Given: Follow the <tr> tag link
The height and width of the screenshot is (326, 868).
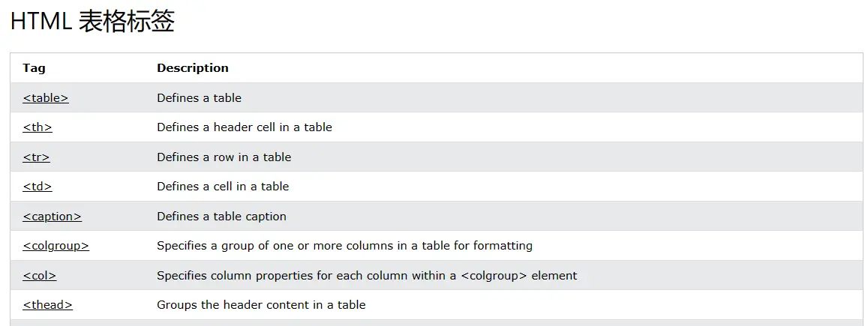Looking at the screenshot, I should 36,157.
